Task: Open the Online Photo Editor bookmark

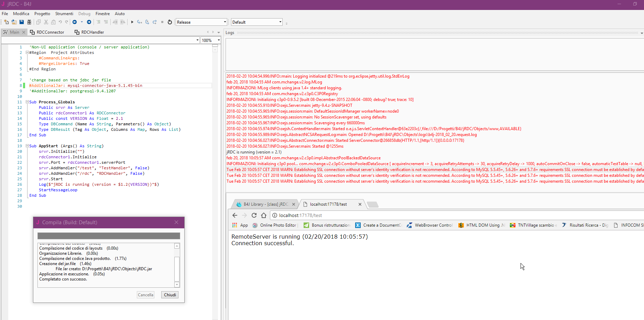Action: pyautogui.click(x=275, y=225)
